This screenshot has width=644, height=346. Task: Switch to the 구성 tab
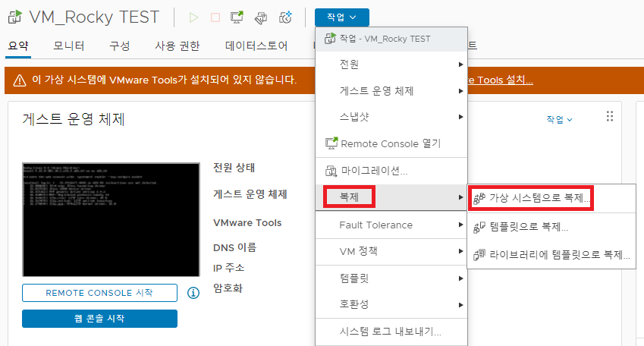tap(120, 46)
